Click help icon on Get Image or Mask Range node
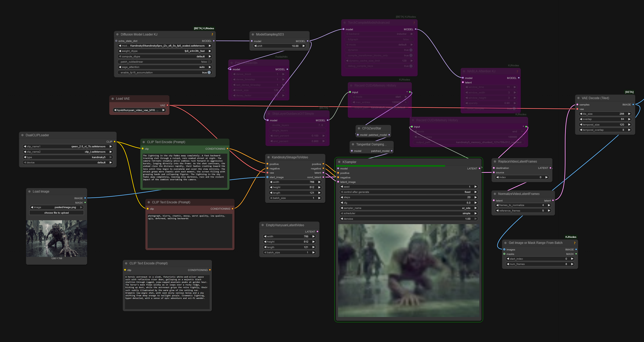The width and height of the screenshot is (644, 342). (574, 243)
